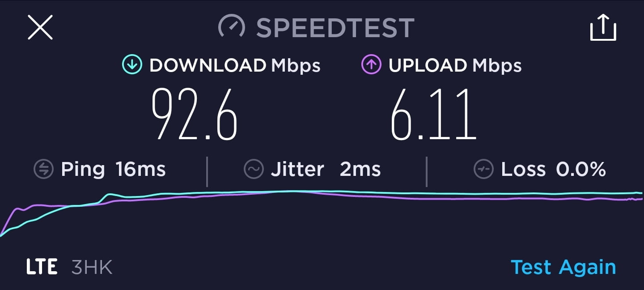Screen dimensions: 644x290
Task: Tap the Jitter 2ms reading
Action: (x=326, y=170)
